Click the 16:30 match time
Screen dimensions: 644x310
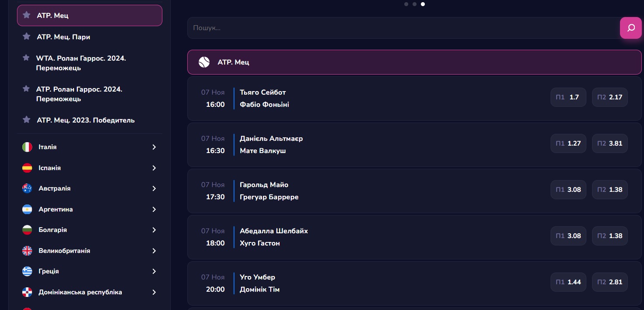click(x=215, y=151)
